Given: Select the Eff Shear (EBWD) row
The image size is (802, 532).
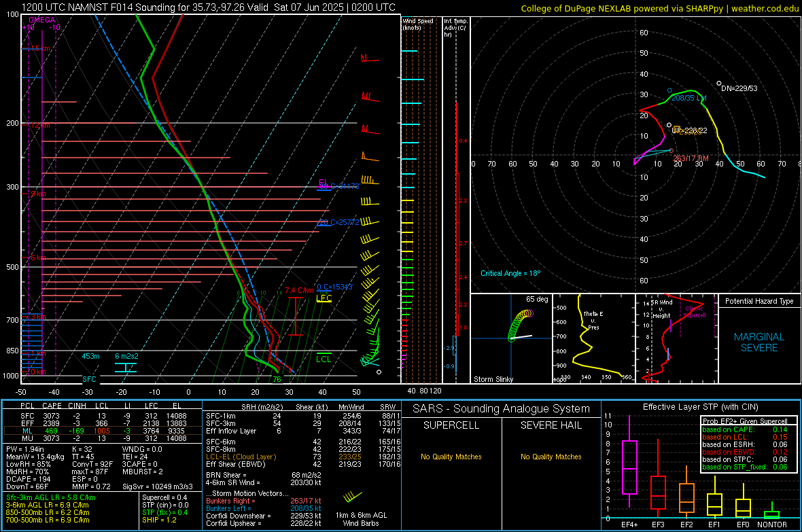Looking at the screenshot, I should pos(302,465).
